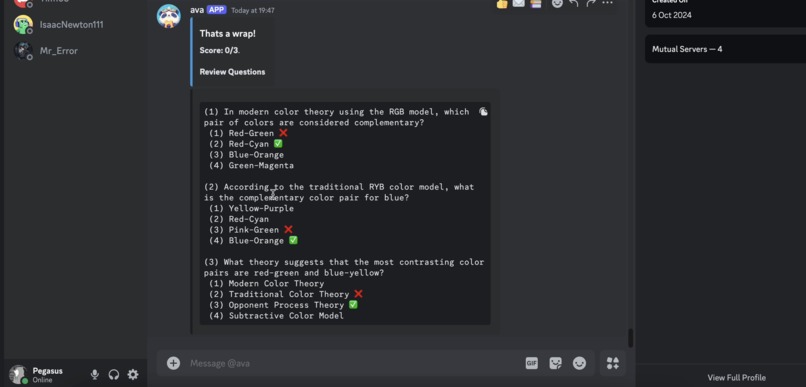Click the Opponent Process Theory option
The width and height of the screenshot is (806, 387).
[x=283, y=305]
